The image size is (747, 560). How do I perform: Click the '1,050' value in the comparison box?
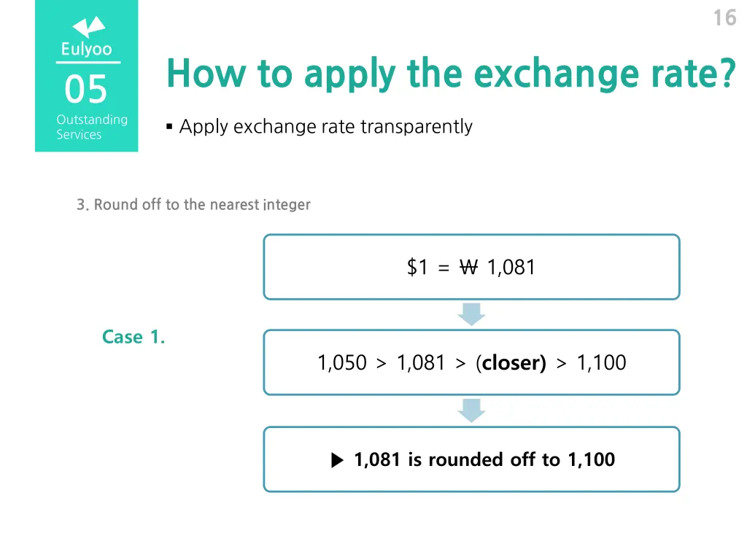(342, 363)
